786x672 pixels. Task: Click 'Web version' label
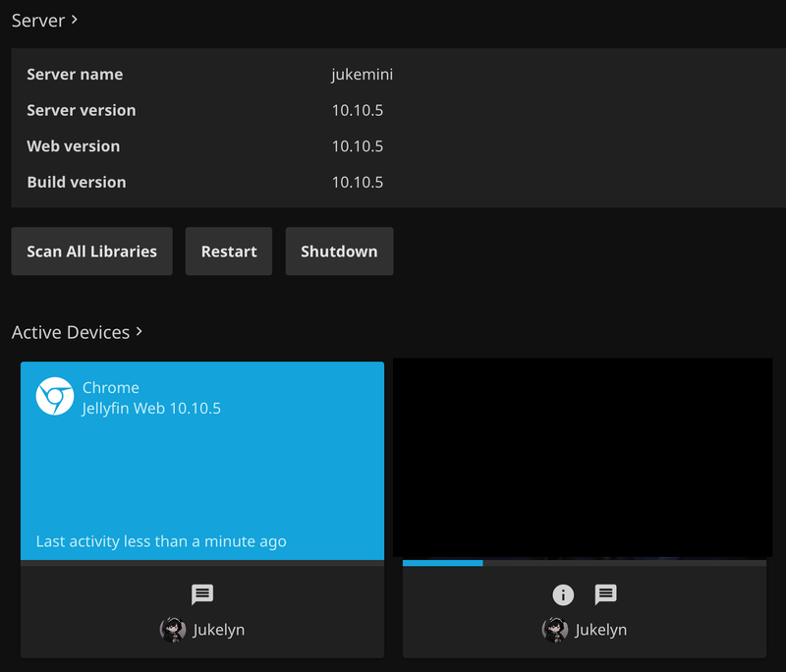pos(73,146)
